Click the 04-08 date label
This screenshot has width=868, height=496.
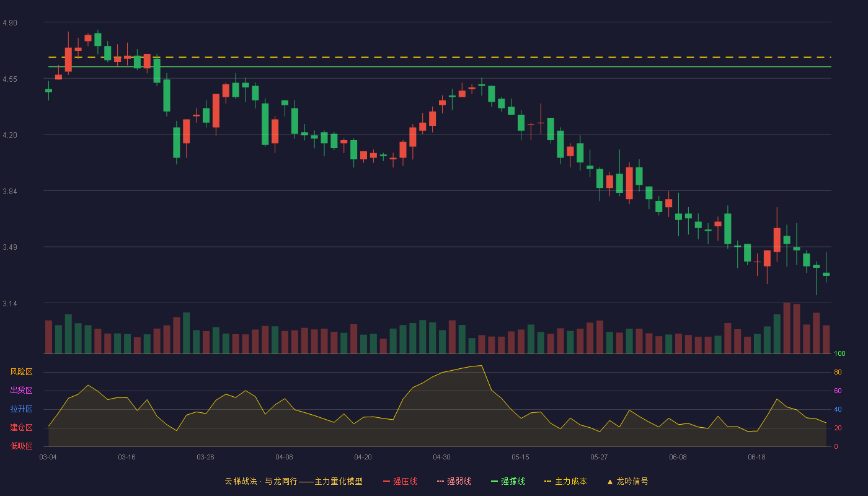click(x=284, y=457)
